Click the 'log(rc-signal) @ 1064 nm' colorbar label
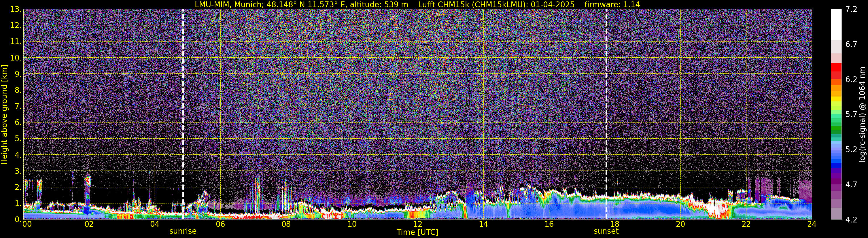The image size is (868, 238). 862,114
